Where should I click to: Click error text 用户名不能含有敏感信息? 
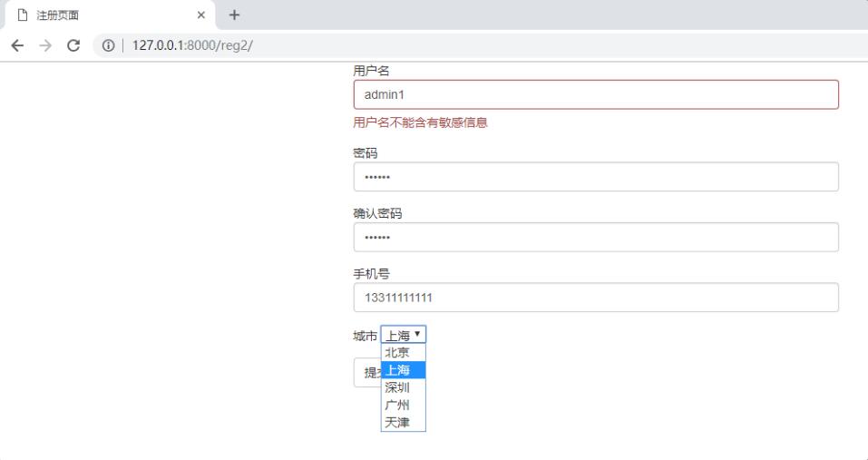click(x=420, y=122)
